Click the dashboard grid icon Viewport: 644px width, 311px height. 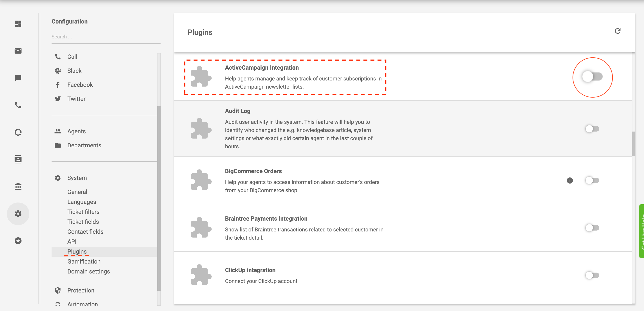pos(18,23)
